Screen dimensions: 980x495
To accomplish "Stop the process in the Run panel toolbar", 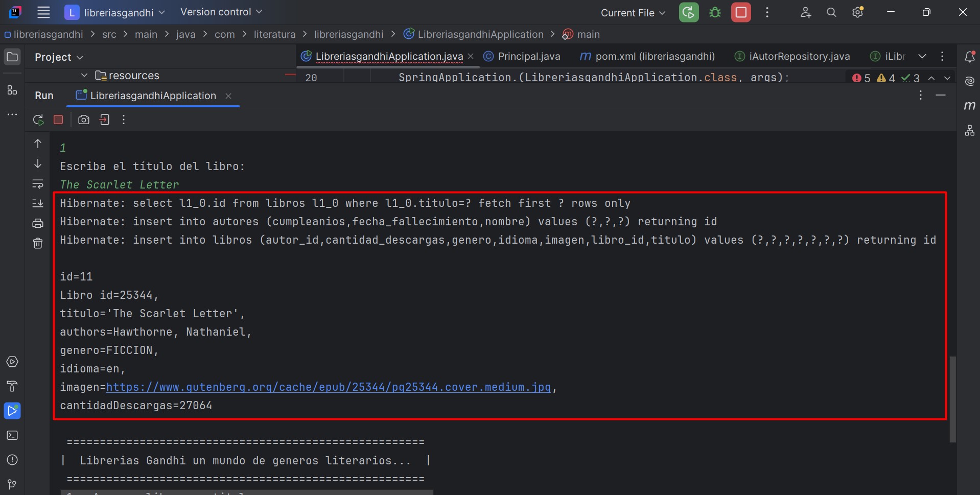I will point(58,120).
